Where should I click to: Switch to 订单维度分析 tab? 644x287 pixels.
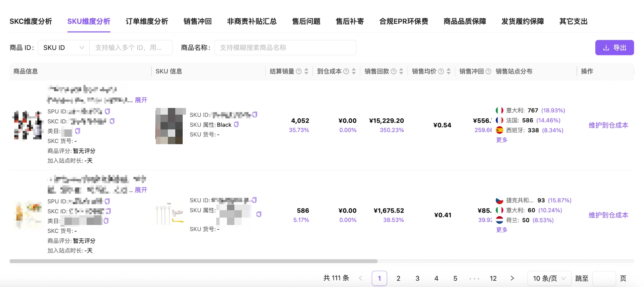point(147,21)
